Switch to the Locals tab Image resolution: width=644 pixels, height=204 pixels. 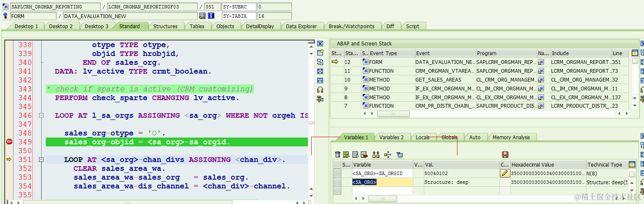[x=423, y=137]
